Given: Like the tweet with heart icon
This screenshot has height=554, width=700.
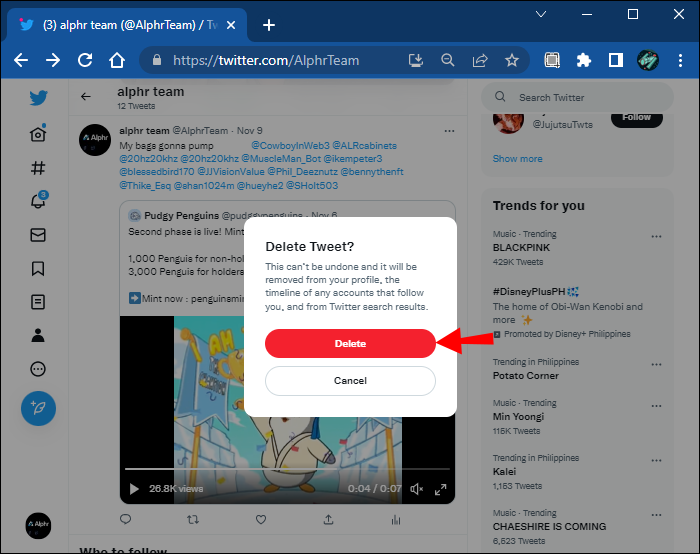Looking at the screenshot, I should (261, 520).
